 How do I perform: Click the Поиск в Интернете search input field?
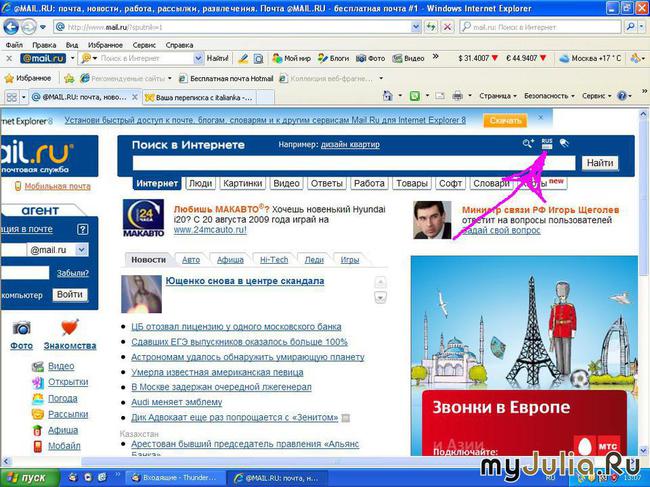(354, 163)
